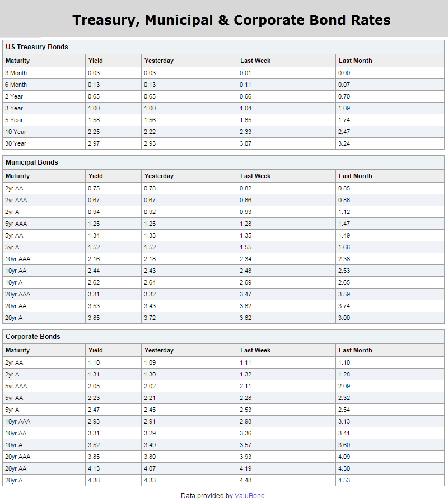Select the Corporate Bonds section header
The image size is (448, 502).
[33, 337]
